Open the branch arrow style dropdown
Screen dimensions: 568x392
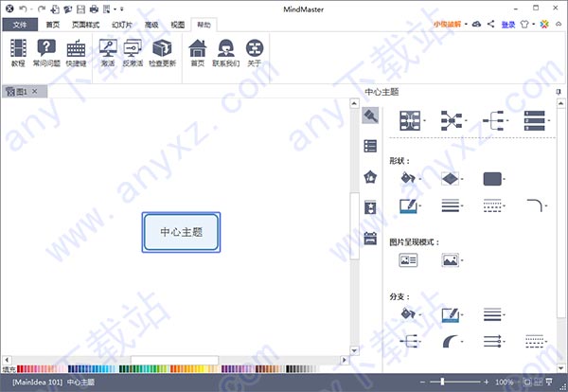(494, 341)
